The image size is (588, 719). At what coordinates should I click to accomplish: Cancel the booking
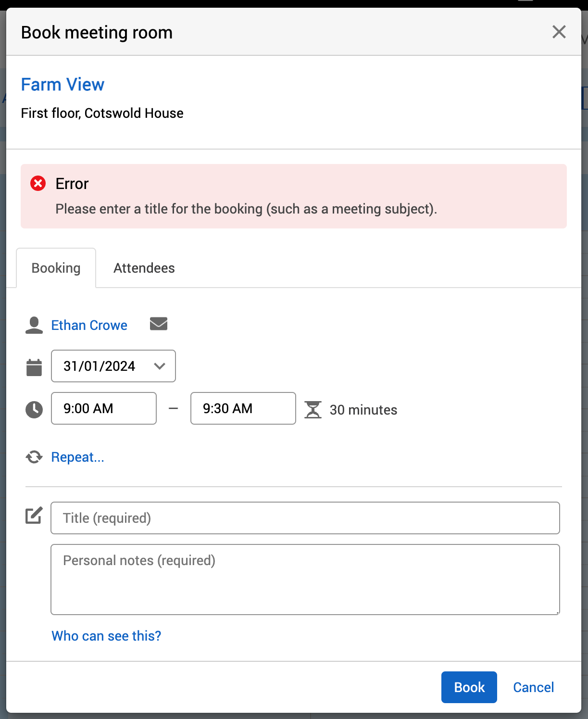(533, 687)
